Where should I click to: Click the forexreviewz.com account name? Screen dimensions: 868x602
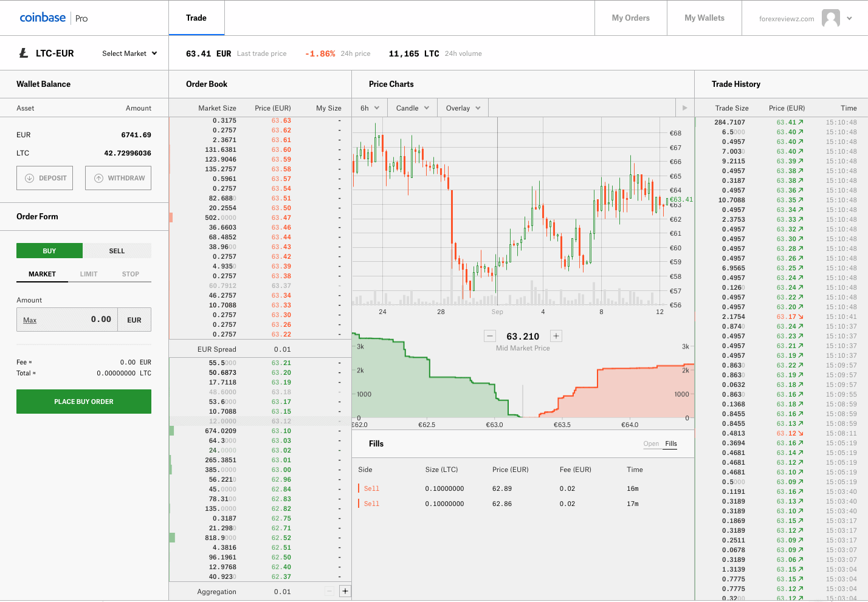point(787,19)
